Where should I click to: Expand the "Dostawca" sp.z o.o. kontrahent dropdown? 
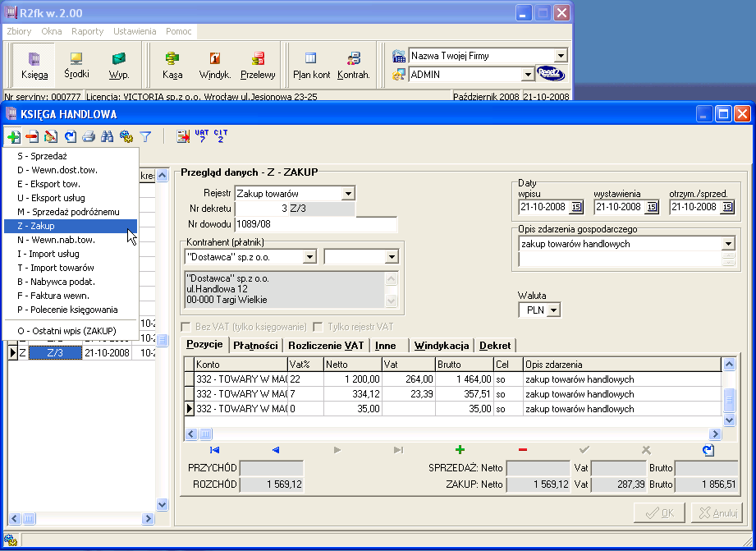309,257
